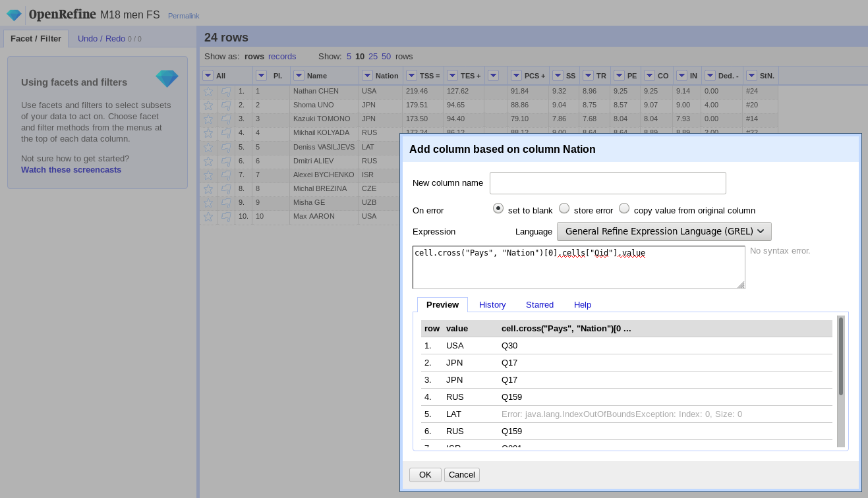This screenshot has height=498, width=868.
Task: Click the expression textarea resize grip
Action: click(741, 285)
